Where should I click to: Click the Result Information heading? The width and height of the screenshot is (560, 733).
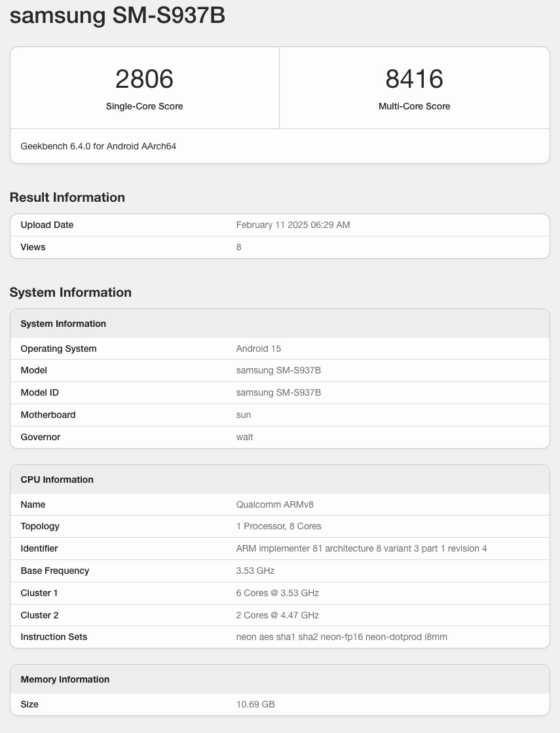click(67, 197)
